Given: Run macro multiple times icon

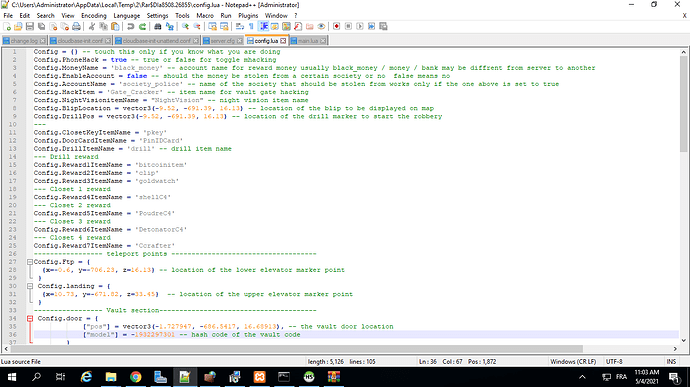Looking at the screenshot, I should click(x=371, y=26).
